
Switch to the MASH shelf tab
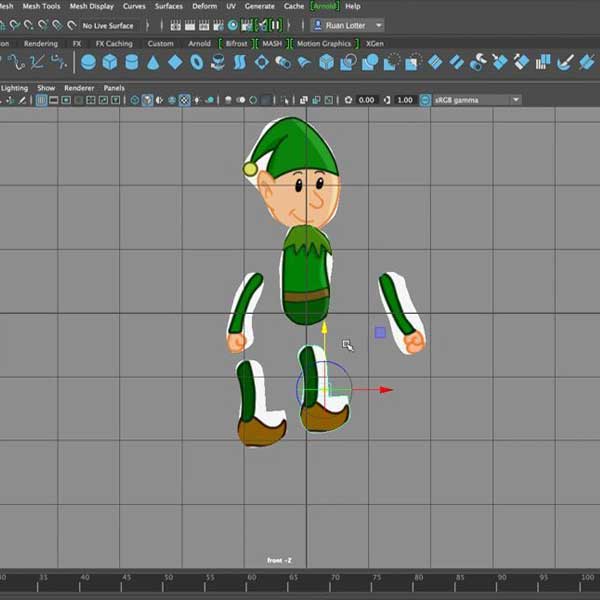tap(271, 44)
